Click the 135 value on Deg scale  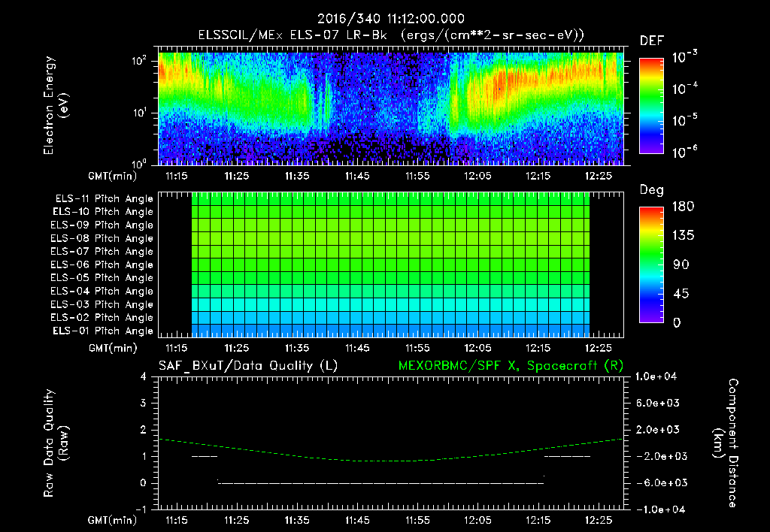684,236
